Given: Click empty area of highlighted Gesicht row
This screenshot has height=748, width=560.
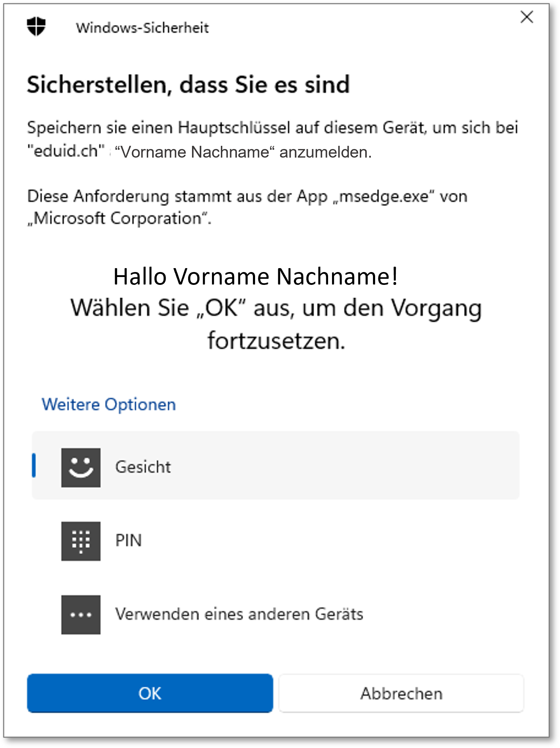Looking at the screenshot, I should 342,465.
